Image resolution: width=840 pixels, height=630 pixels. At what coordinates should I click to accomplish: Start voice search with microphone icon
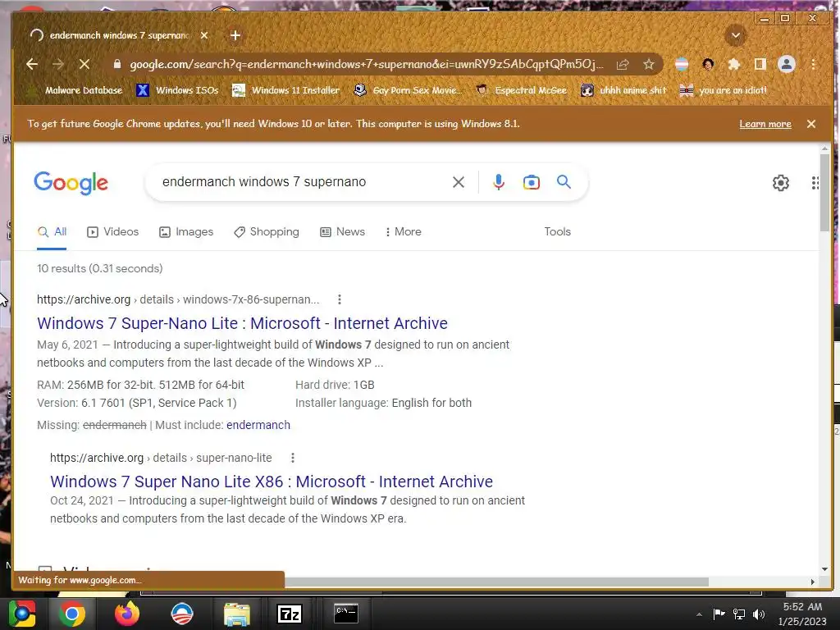[x=498, y=182]
